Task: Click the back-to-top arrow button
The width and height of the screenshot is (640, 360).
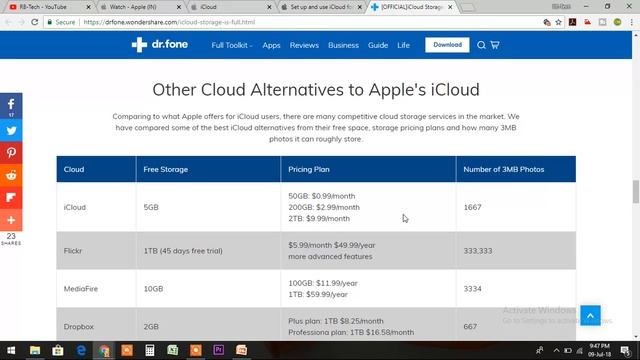Action: point(590,315)
